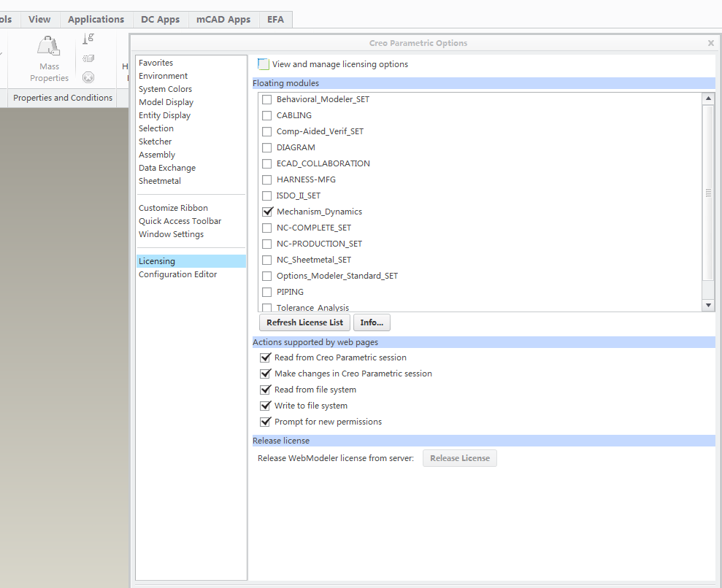
Task: Select System Colors category
Action: click(165, 89)
